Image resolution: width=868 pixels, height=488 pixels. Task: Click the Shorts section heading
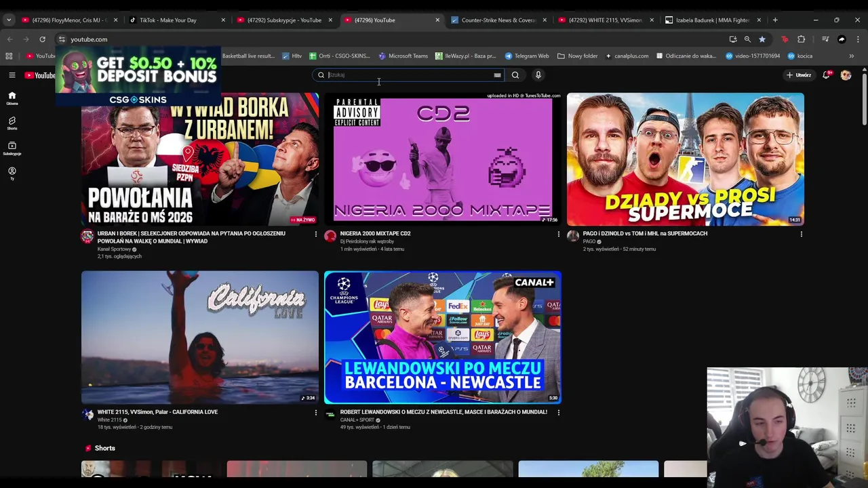[104, 448]
